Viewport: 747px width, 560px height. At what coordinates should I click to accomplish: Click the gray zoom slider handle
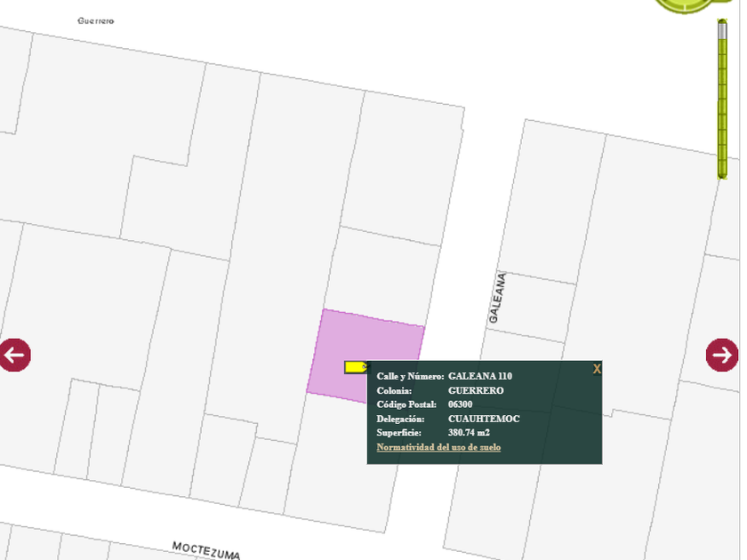(722, 29)
